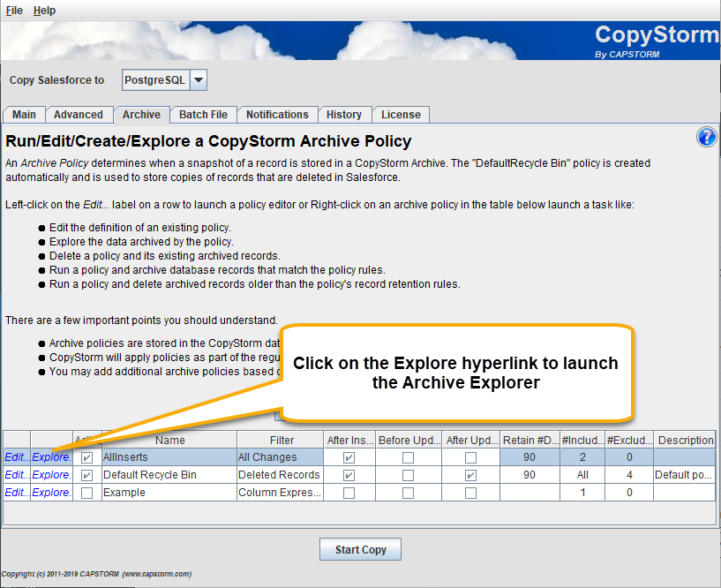The image size is (721, 588).
Task: Click Retain value 90 in AllInserts row
Action: tap(529, 457)
